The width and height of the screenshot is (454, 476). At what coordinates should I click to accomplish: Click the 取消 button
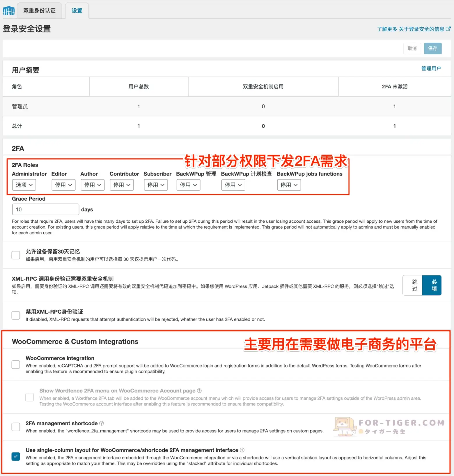(x=412, y=48)
